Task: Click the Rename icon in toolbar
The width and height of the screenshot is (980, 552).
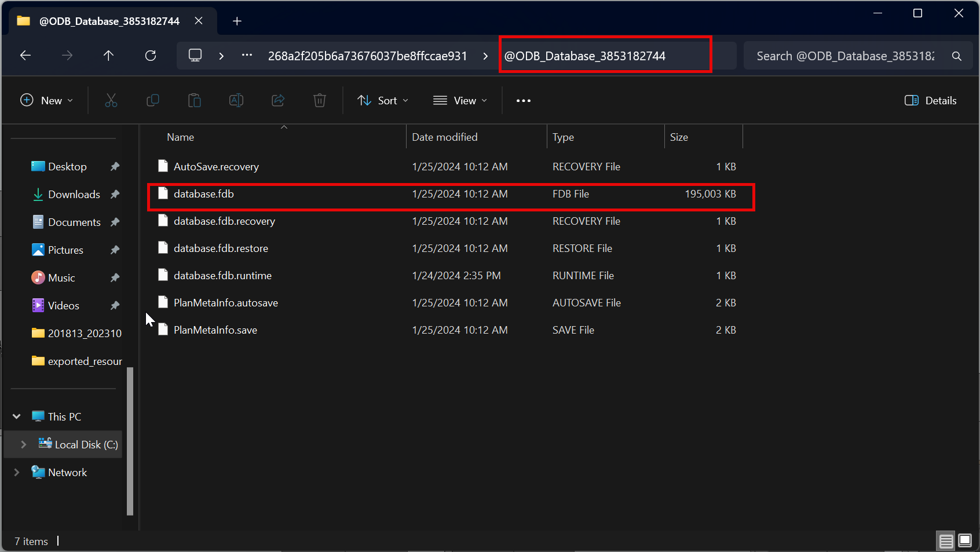Action: (236, 101)
